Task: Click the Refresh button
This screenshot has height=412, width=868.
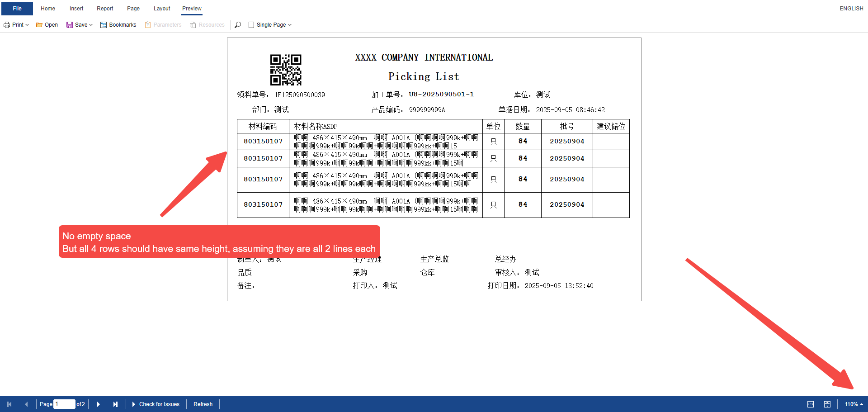Action: [203, 404]
